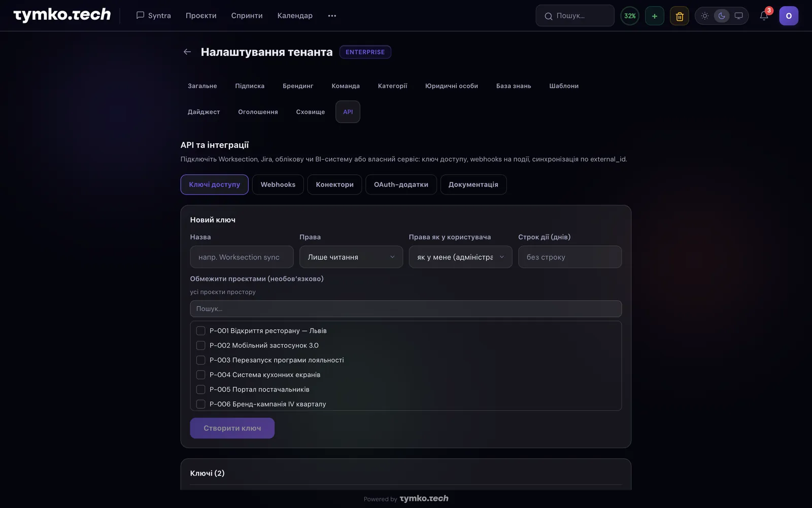Viewport: 812px width, 508px height.
Task: Open the Брендинг settings tab
Action: pyautogui.click(x=298, y=86)
